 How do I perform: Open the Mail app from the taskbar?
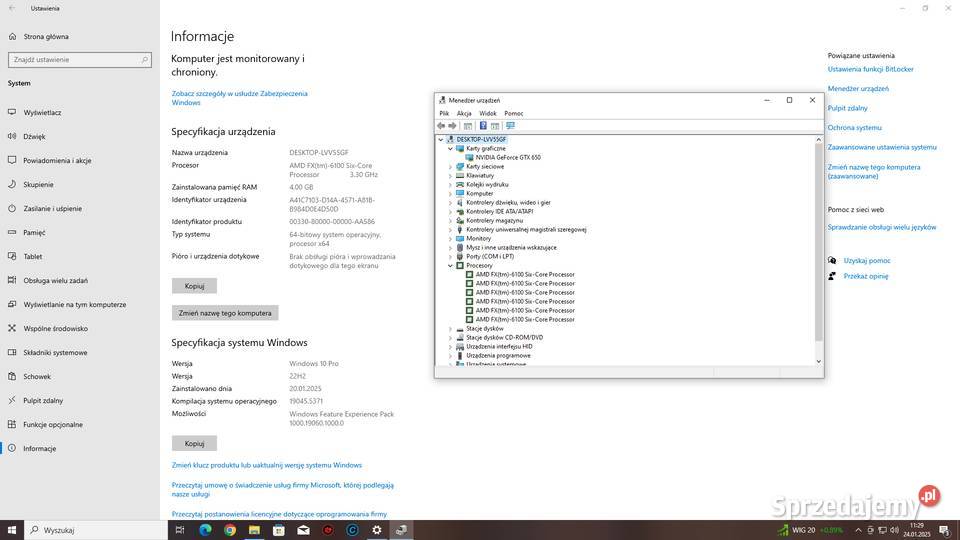tap(303, 530)
